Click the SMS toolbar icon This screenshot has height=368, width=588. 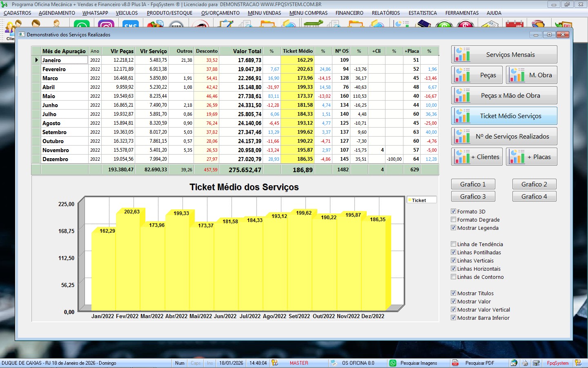[x=130, y=25]
